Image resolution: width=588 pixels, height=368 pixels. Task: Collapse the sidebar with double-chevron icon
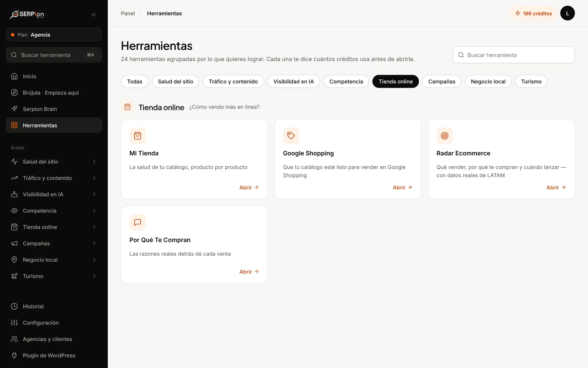[x=93, y=14]
